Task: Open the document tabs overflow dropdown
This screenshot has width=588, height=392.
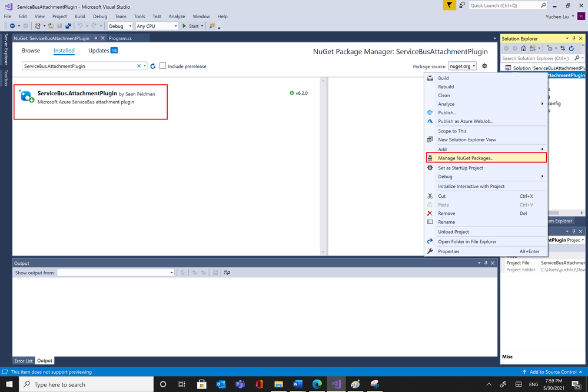Action: point(494,38)
